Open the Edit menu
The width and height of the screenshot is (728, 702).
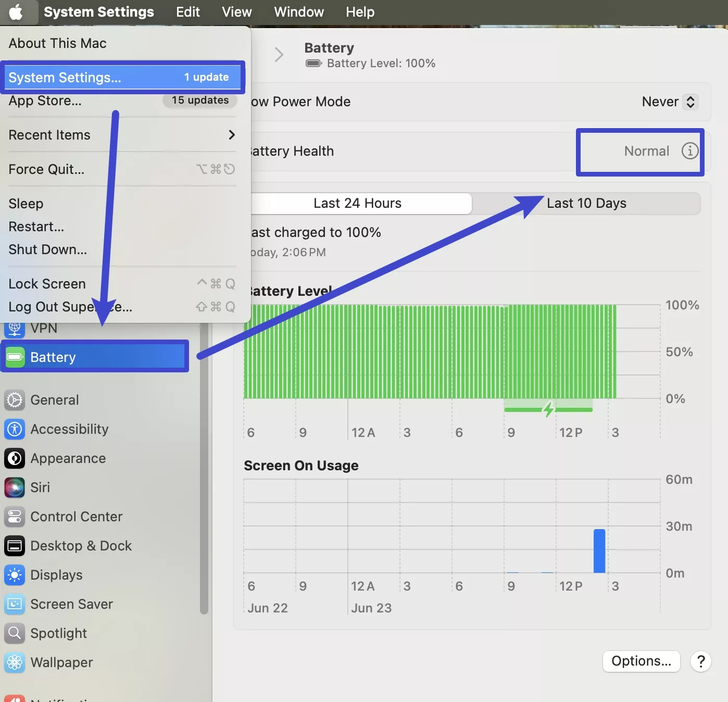point(188,11)
